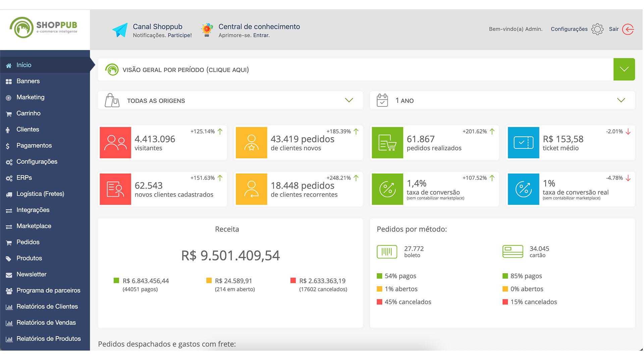Click Central de conhecimento link
This screenshot has height=362, width=644.
(x=259, y=26)
